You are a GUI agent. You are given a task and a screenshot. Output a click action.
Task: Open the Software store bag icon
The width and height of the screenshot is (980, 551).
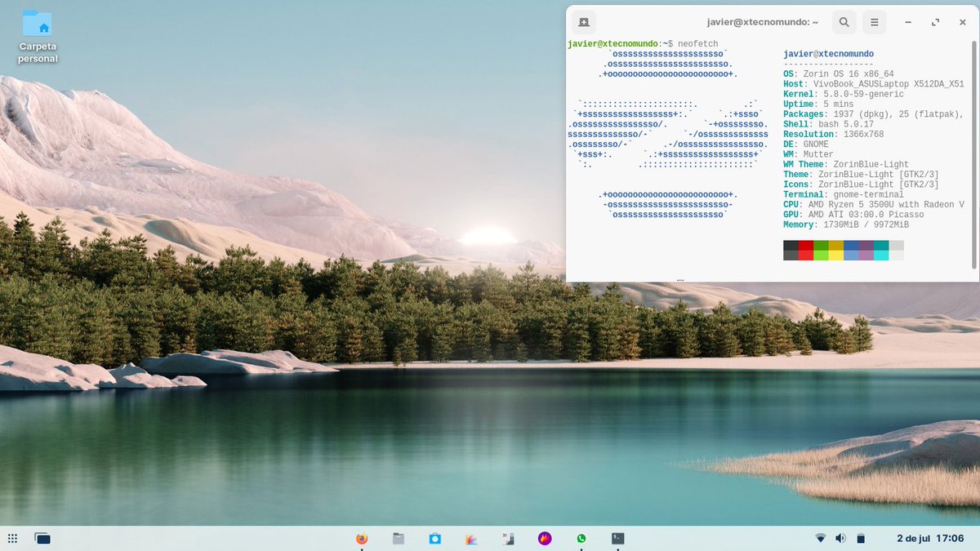pyautogui.click(x=435, y=538)
